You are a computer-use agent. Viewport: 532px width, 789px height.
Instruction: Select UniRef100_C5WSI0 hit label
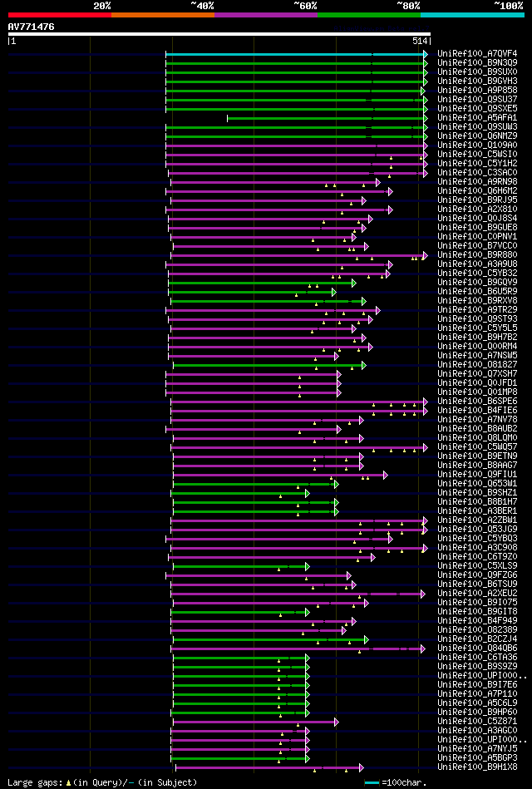(x=478, y=155)
